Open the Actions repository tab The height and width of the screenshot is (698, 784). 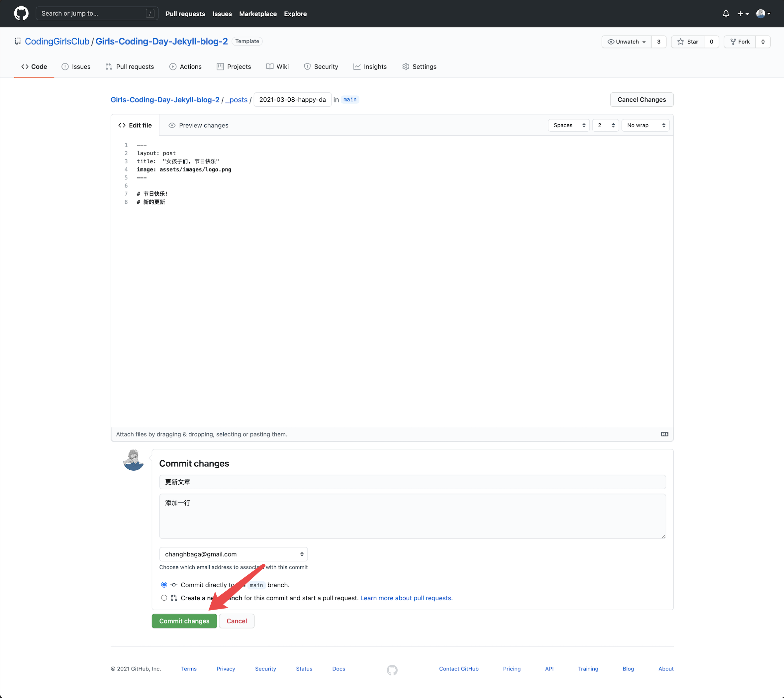185,67
